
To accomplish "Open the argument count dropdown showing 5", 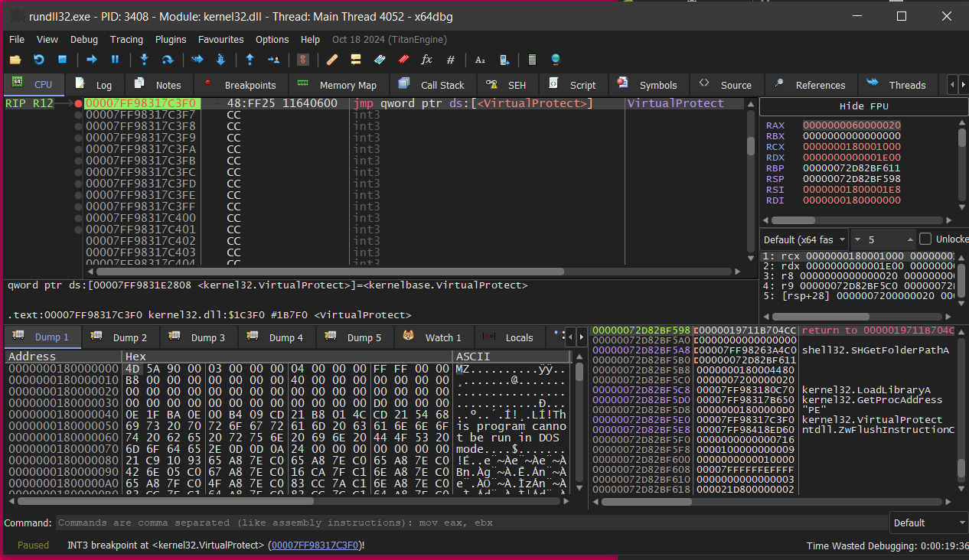I will [x=883, y=239].
